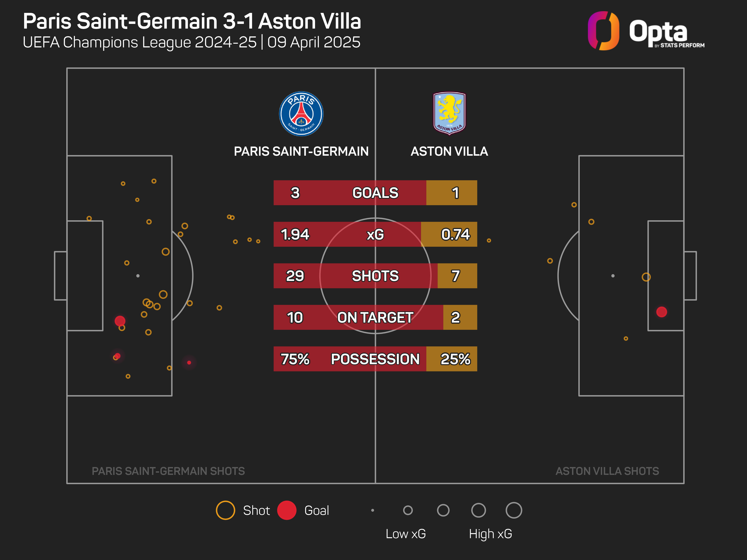The image size is (747, 560).
Task: Click the largest xG circle in legend
Action: [514, 510]
